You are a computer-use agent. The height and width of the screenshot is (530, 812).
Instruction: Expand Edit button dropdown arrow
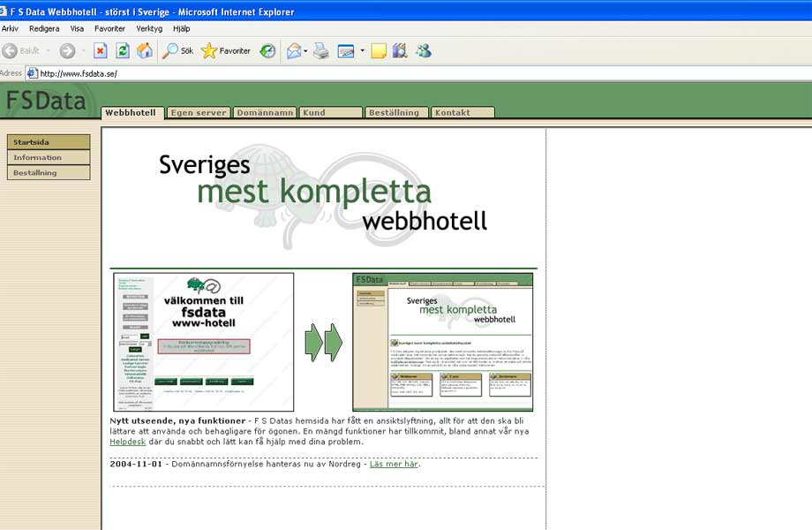pyautogui.click(x=362, y=50)
